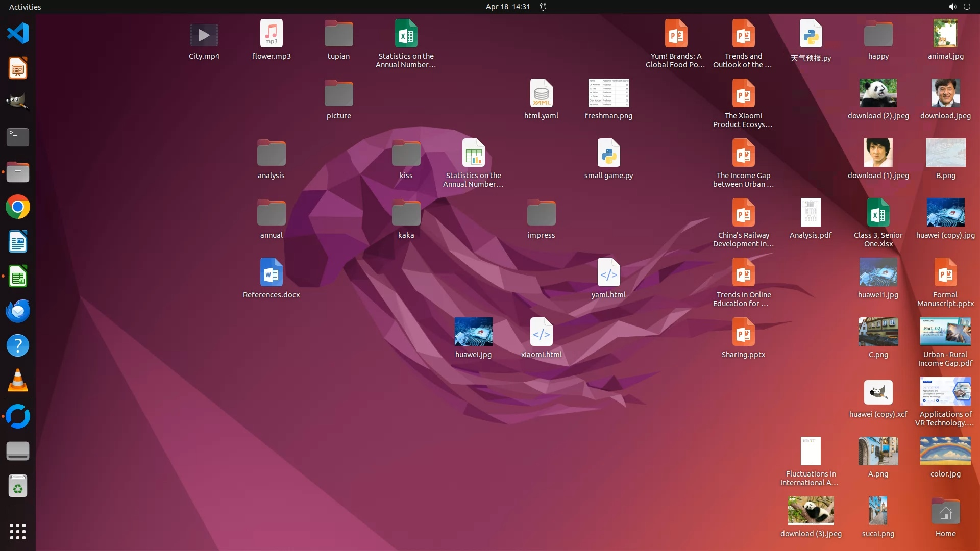The image size is (980, 551).
Task: Show Applications grid button
Action: (18, 532)
